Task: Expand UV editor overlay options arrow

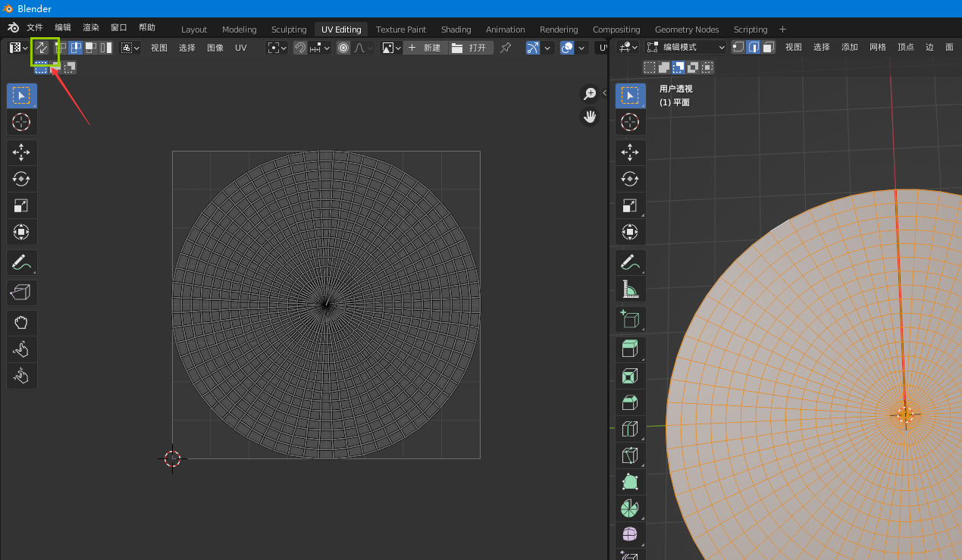Action: pos(581,48)
